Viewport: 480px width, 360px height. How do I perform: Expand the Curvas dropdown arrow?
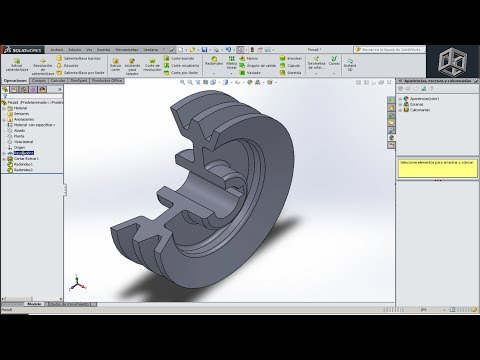pos(334,73)
